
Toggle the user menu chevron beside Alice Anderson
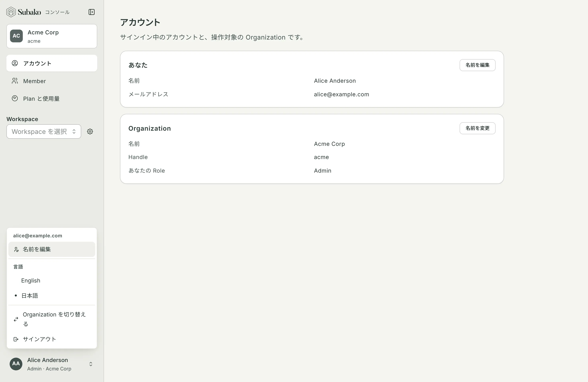91,364
